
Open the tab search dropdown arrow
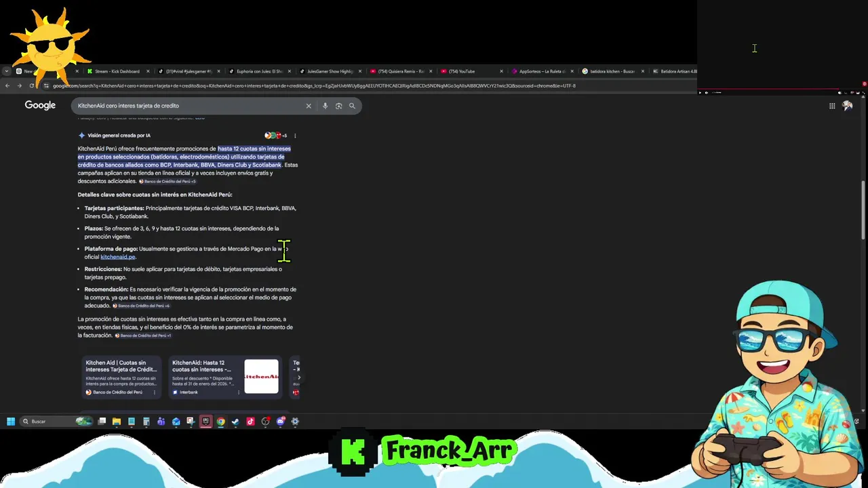tap(7, 71)
